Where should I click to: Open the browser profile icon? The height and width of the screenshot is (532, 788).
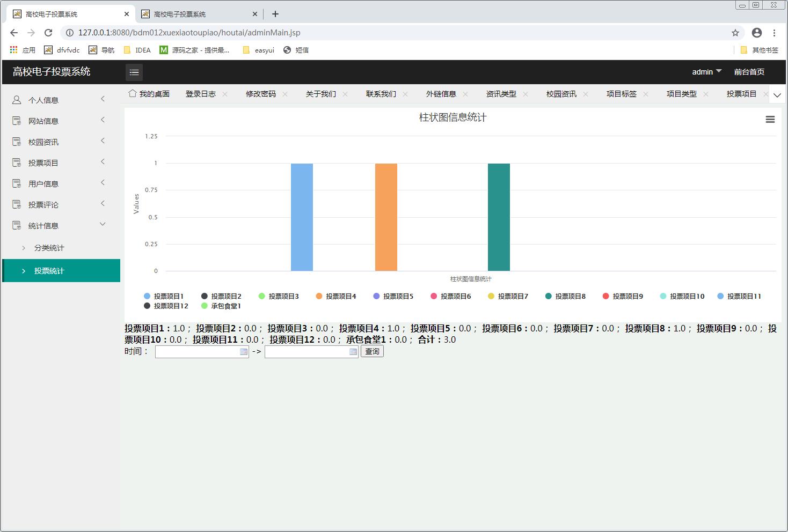point(757,33)
